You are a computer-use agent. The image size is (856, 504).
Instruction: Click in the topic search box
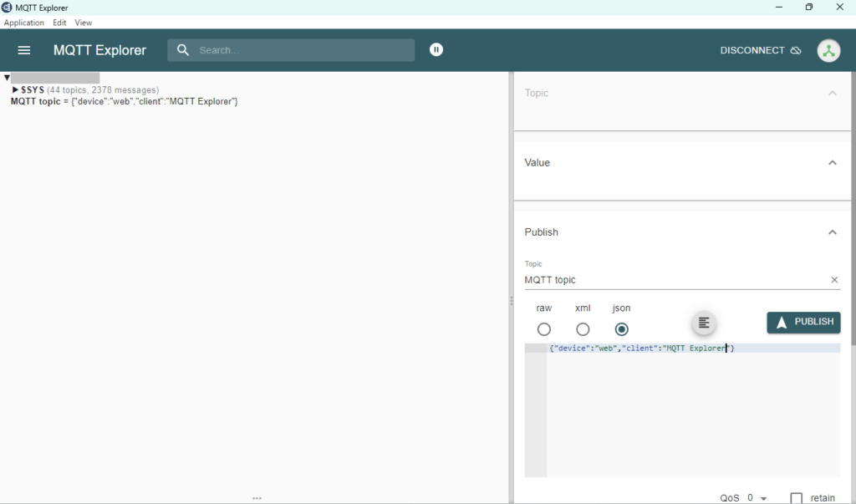[x=301, y=50]
